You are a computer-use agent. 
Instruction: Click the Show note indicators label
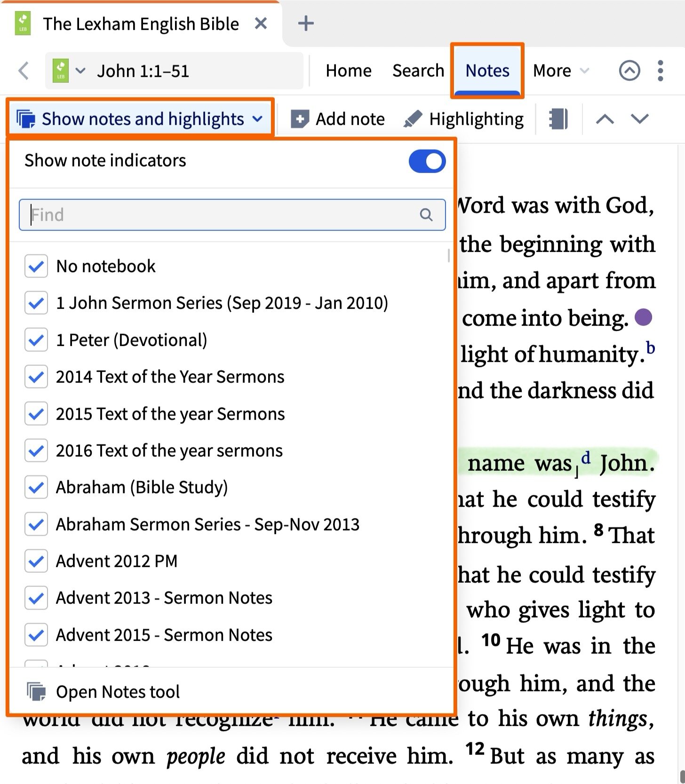click(105, 161)
